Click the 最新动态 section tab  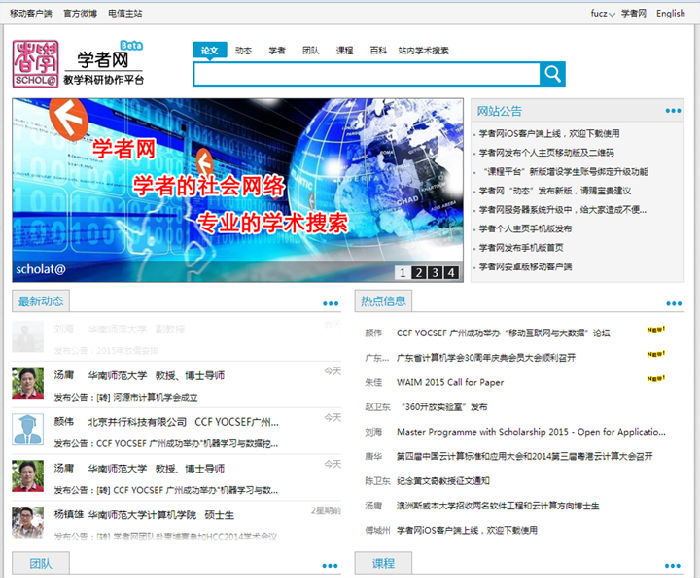point(41,301)
